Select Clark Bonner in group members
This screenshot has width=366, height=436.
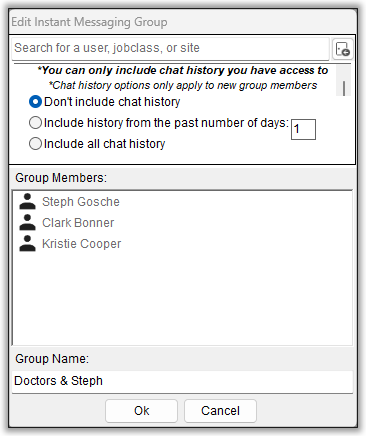point(78,223)
